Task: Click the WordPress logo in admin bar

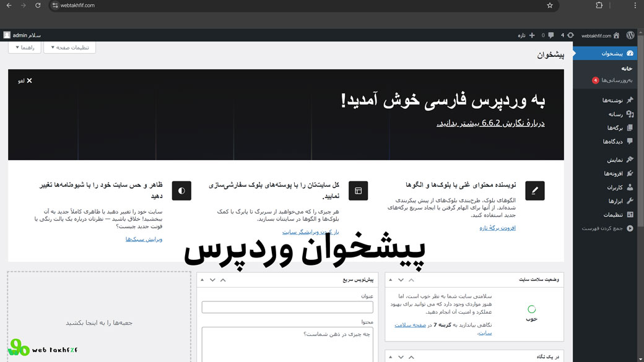Action: point(630,35)
